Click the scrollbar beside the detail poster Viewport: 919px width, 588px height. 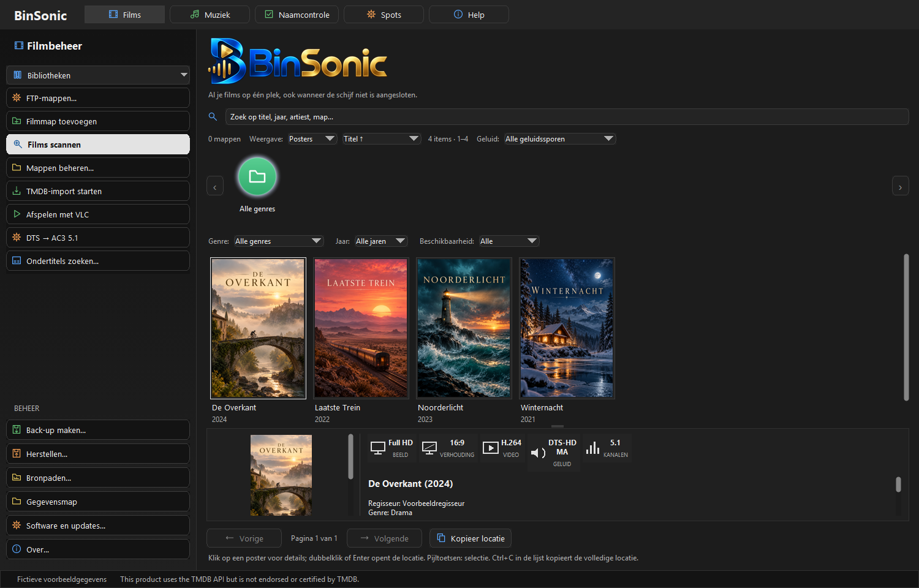click(x=350, y=457)
